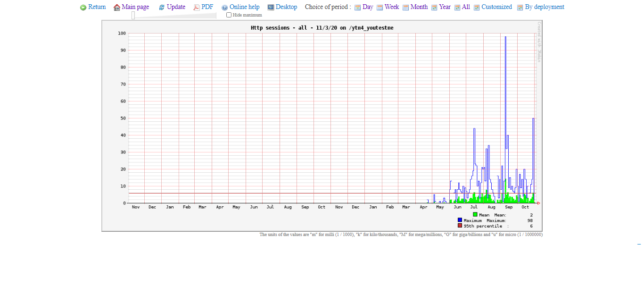Open the Customized period option
The height and width of the screenshot is (295, 644).
tap(496, 7)
